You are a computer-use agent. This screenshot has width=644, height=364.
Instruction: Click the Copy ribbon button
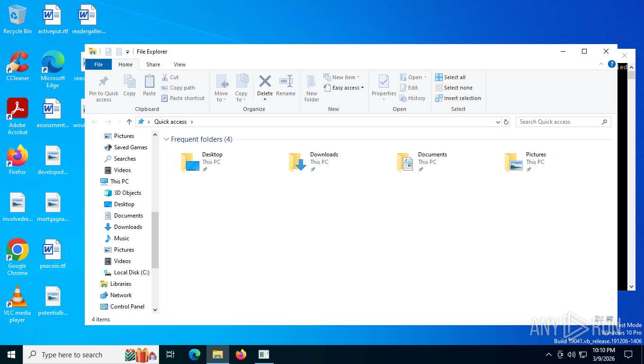(x=129, y=85)
